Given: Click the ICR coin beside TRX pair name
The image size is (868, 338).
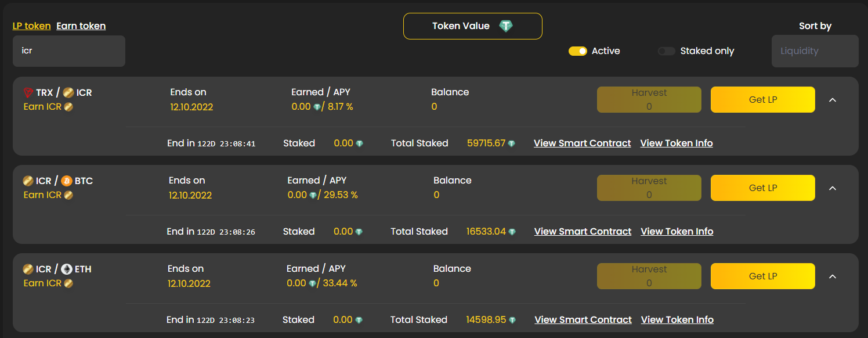Looking at the screenshot, I should (x=68, y=93).
